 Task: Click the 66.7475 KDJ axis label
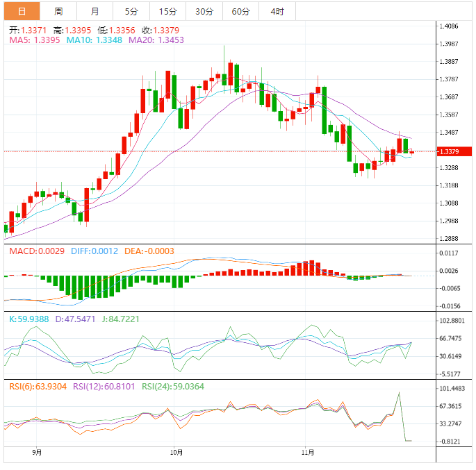coord(450,338)
